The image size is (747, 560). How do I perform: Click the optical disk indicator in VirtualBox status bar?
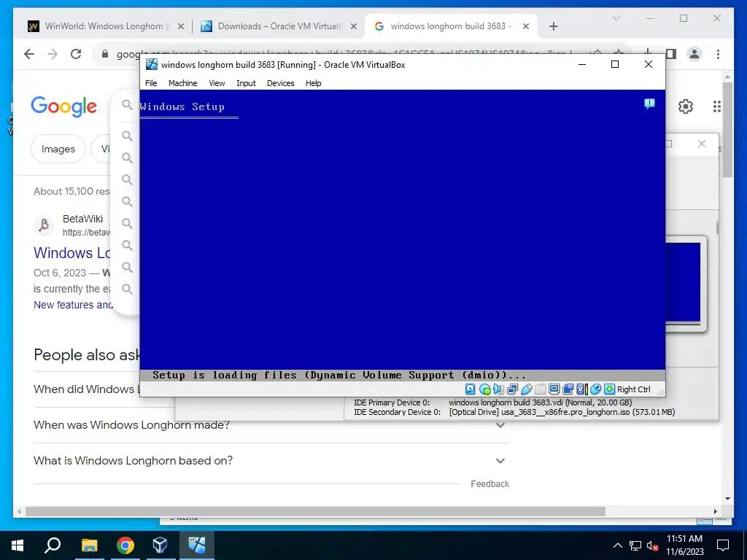[485, 389]
